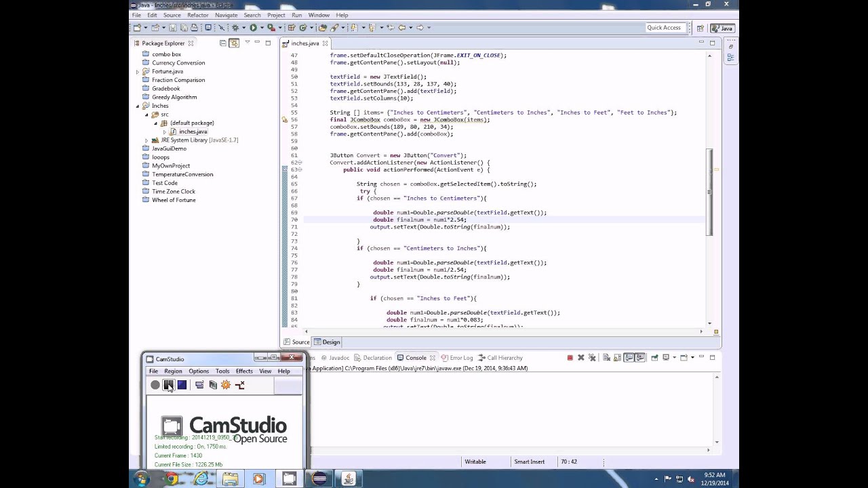
Task: Click line 70 finalnum code line
Action: click(x=420, y=220)
